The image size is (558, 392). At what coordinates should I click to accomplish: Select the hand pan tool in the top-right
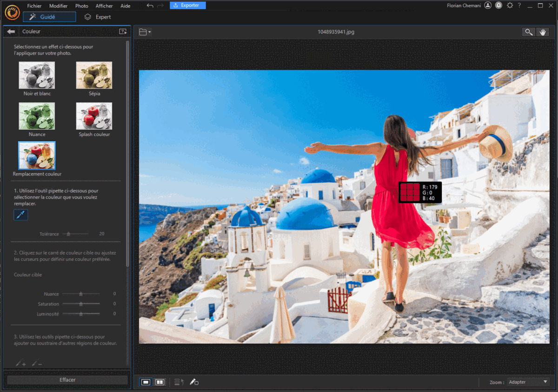pos(543,32)
